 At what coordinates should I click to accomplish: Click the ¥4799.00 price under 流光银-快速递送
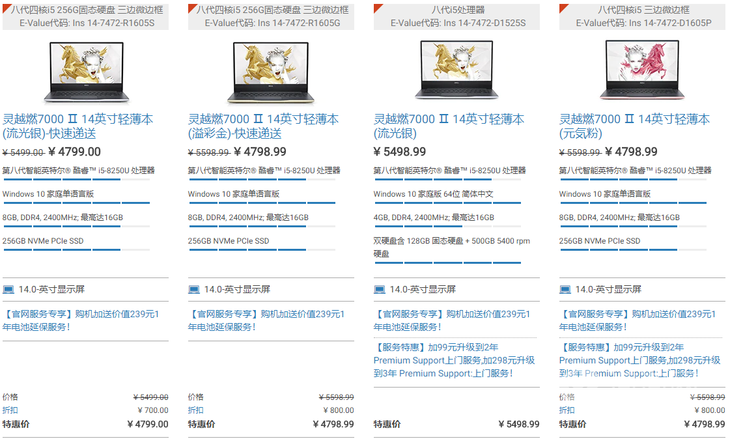74,152
